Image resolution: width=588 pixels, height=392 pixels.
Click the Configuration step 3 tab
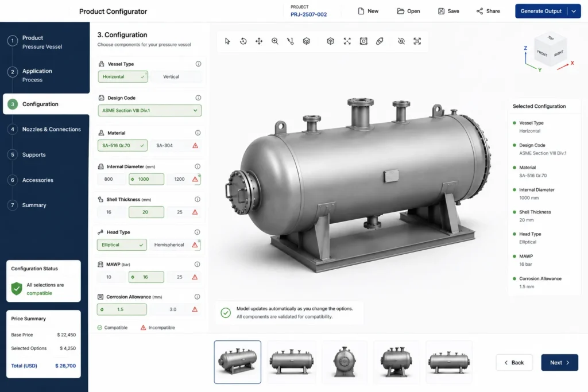click(46, 104)
